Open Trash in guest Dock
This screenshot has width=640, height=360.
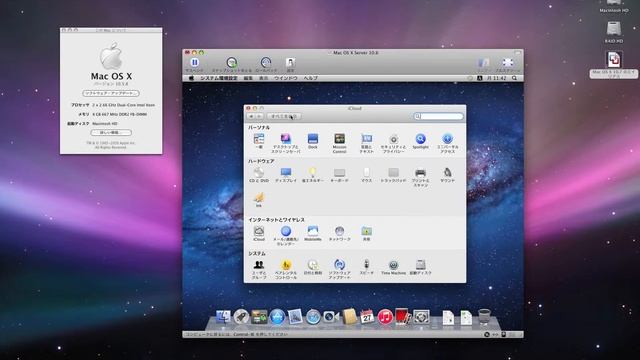coord(484,317)
